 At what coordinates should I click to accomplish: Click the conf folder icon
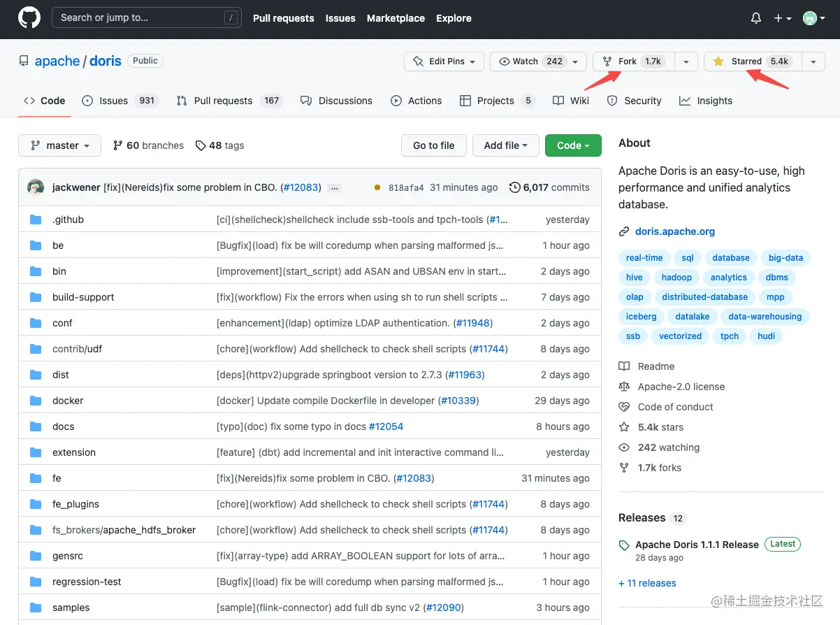point(36,323)
